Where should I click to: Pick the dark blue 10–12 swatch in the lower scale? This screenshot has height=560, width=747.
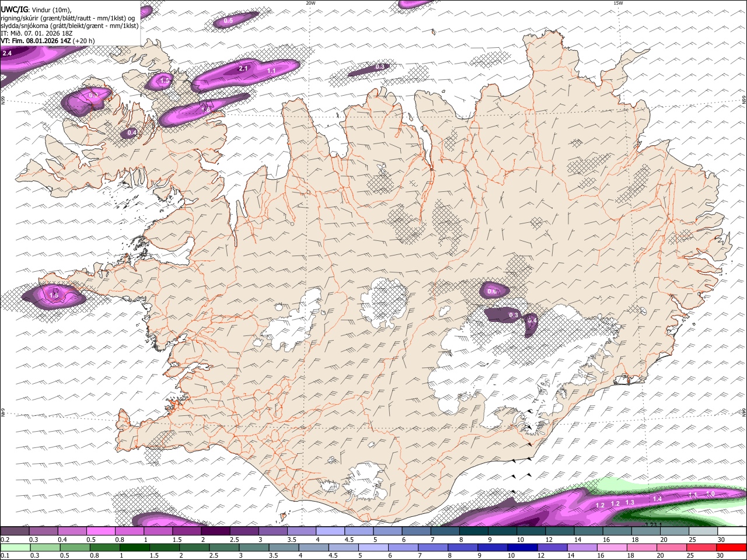pyautogui.click(x=522, y=548)
